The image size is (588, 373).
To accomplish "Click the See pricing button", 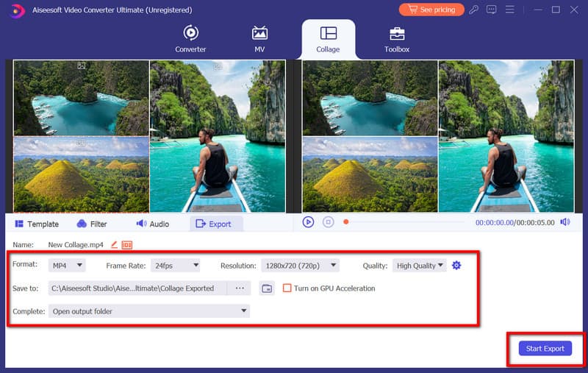I will coord(431,10).
